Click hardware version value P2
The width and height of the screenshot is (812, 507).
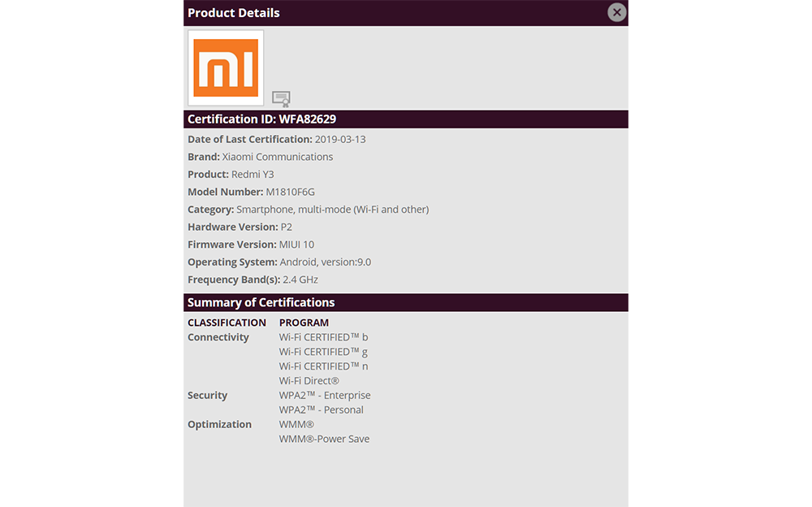pyautogui.click(x=287, y=227)
